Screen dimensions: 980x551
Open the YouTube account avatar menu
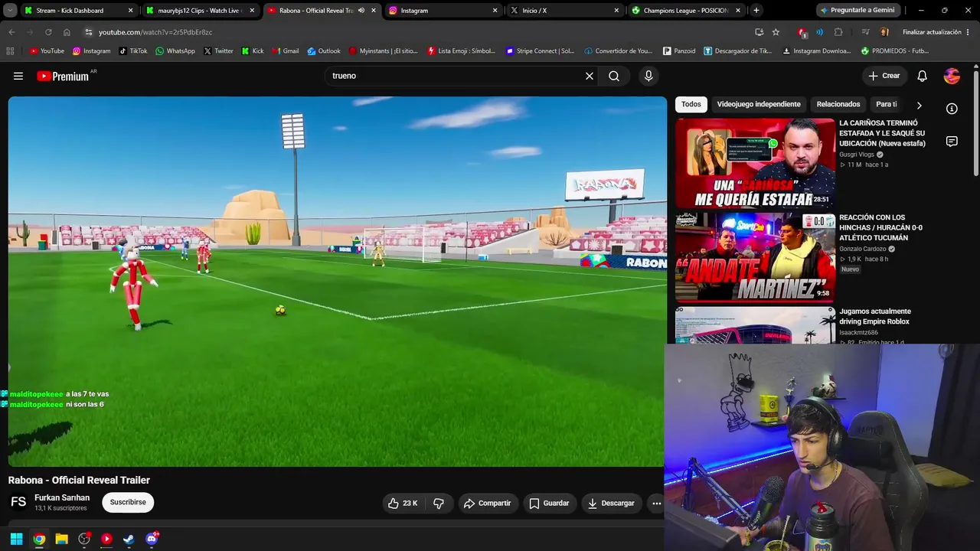coord(952,76)
